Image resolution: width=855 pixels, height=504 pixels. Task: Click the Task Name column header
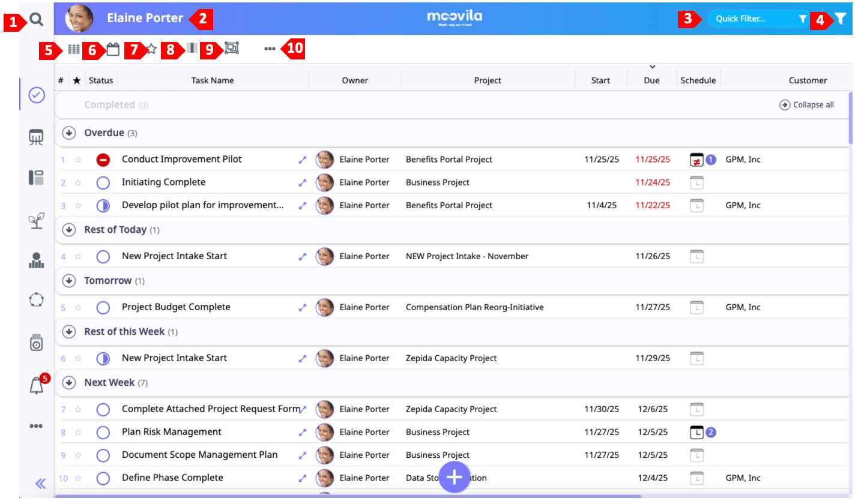[x=213, y=80]
